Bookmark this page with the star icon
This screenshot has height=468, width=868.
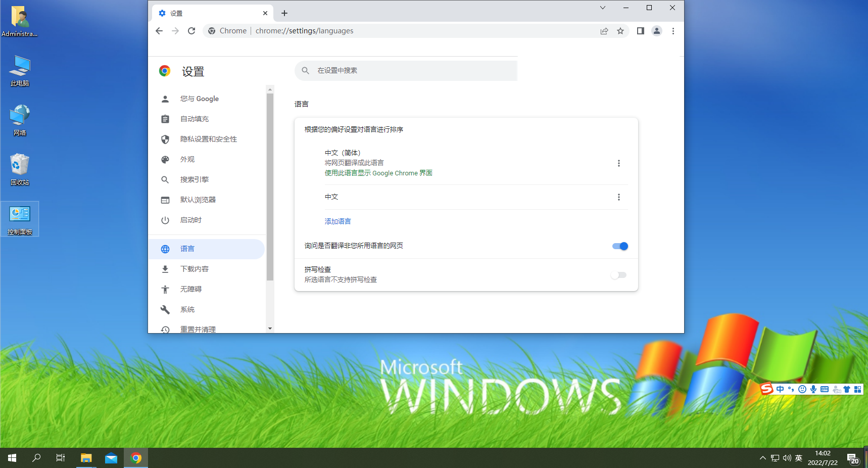pyautogui.click(x=620, y=31)
